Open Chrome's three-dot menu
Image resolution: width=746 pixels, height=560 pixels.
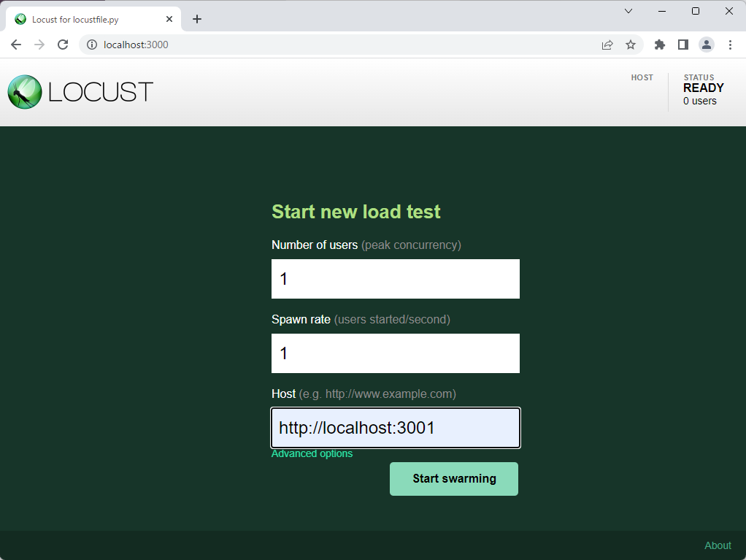[731, 45]
